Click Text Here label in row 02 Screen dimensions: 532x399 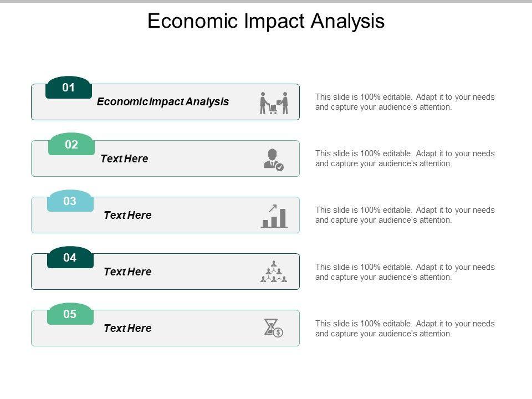pyautogui.click(x=124, y=158)
